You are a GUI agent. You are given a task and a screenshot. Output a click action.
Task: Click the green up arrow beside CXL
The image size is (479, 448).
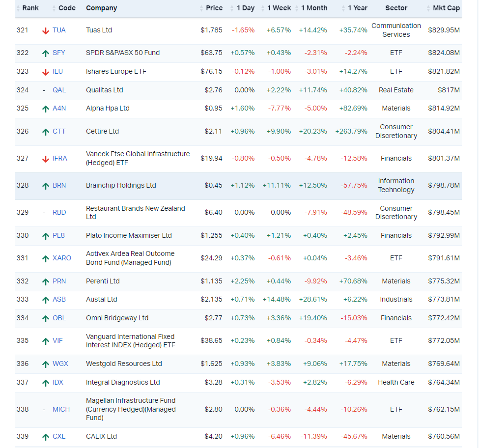point(45,437)
